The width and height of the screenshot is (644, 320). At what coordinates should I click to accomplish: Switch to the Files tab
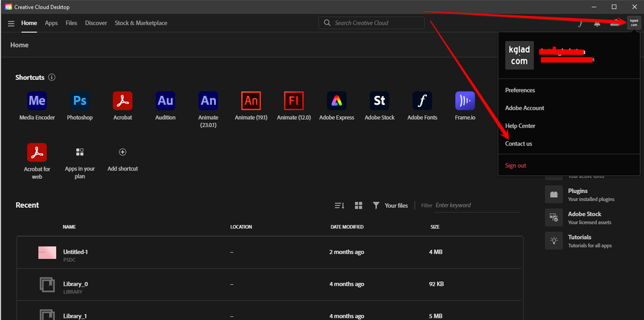pyautogui.click(x=72, y=23)
